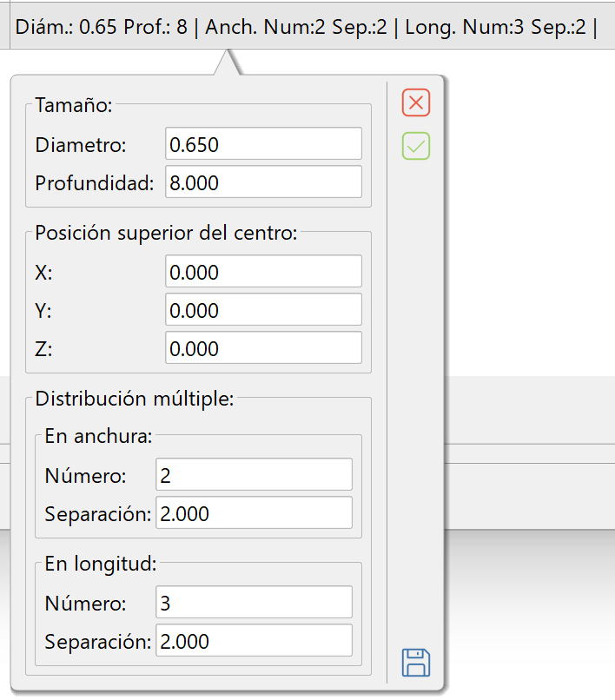Edit the Número field under En longitud
The width and height of the screenshot is (615, 700).
click(254, 603)
